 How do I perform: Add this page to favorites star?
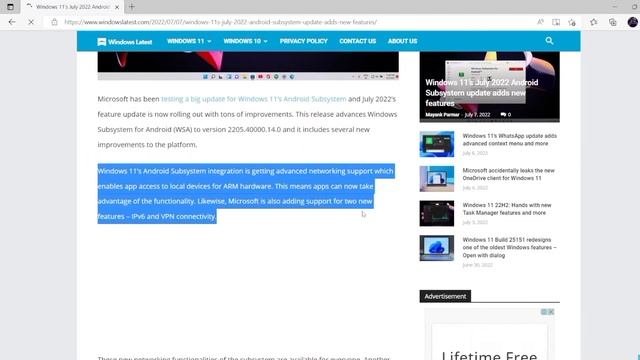point(572,22)
